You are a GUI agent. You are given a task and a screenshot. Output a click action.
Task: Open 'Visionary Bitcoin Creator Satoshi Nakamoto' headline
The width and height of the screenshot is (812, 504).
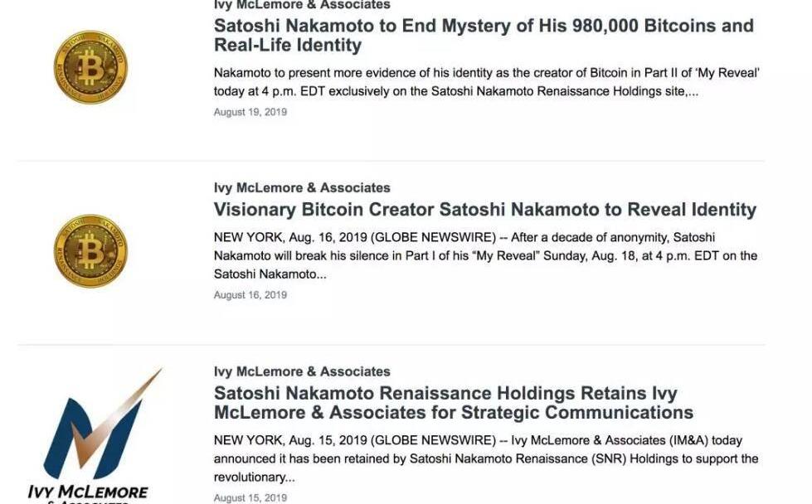(x=484, y=210)
